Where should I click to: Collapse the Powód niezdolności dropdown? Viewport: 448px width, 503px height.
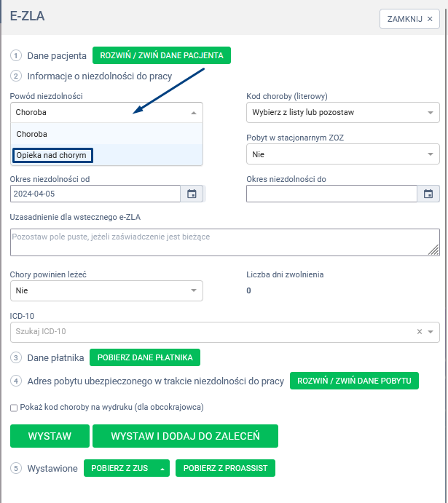[193, 113]
